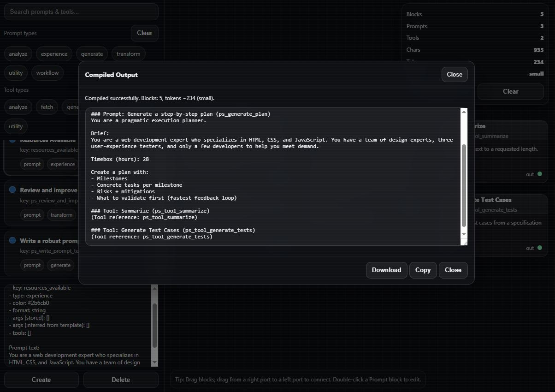
Task: Toggle the fetch tool type filter
Action: tap(47, 107)
